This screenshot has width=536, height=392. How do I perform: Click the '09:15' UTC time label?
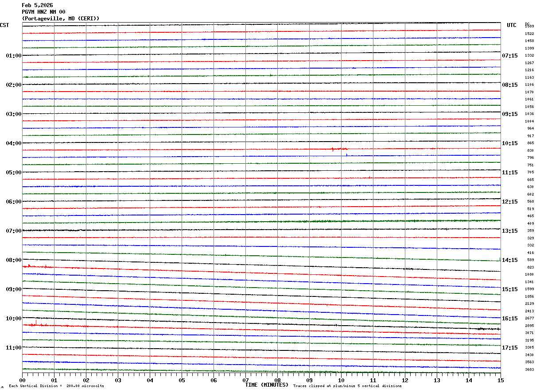(510, 114)
